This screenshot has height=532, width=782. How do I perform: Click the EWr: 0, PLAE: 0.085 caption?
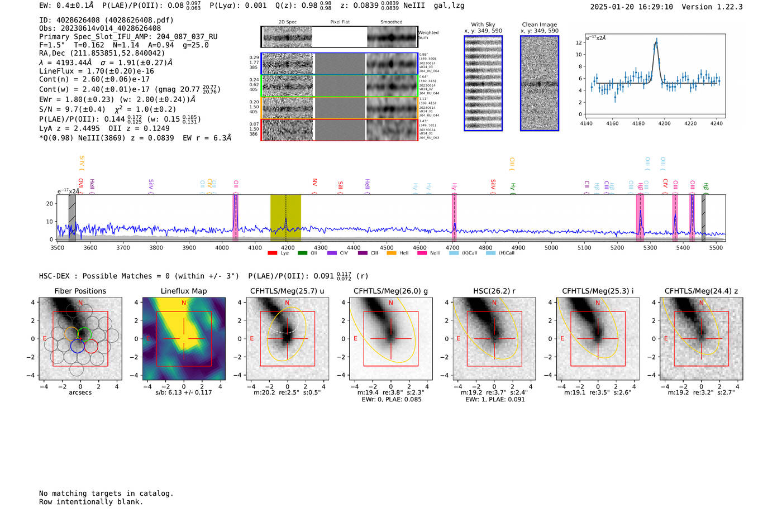(391, 399)
